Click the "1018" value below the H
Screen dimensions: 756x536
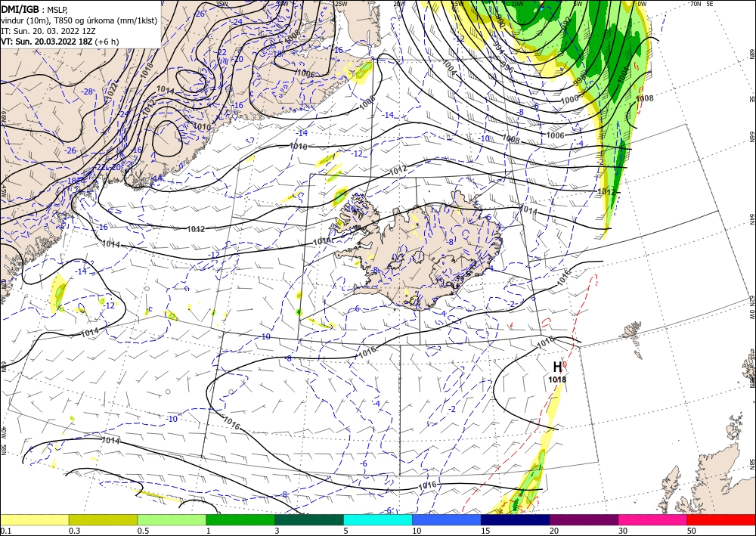[557, 380]
